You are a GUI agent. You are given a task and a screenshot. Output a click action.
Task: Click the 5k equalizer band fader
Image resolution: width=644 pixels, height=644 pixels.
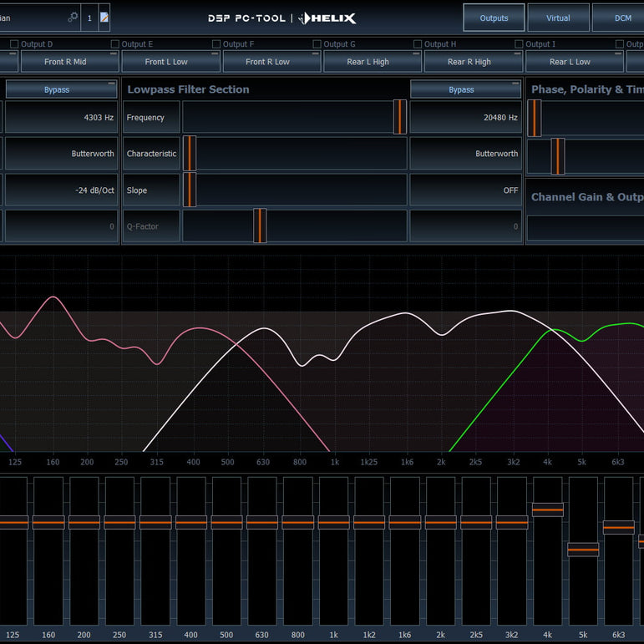pos(583,550)
